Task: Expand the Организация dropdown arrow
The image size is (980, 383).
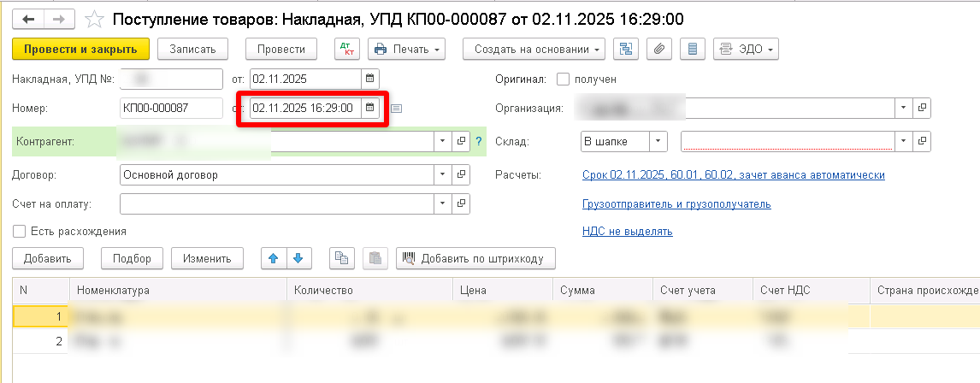Action: coord(904,108)
